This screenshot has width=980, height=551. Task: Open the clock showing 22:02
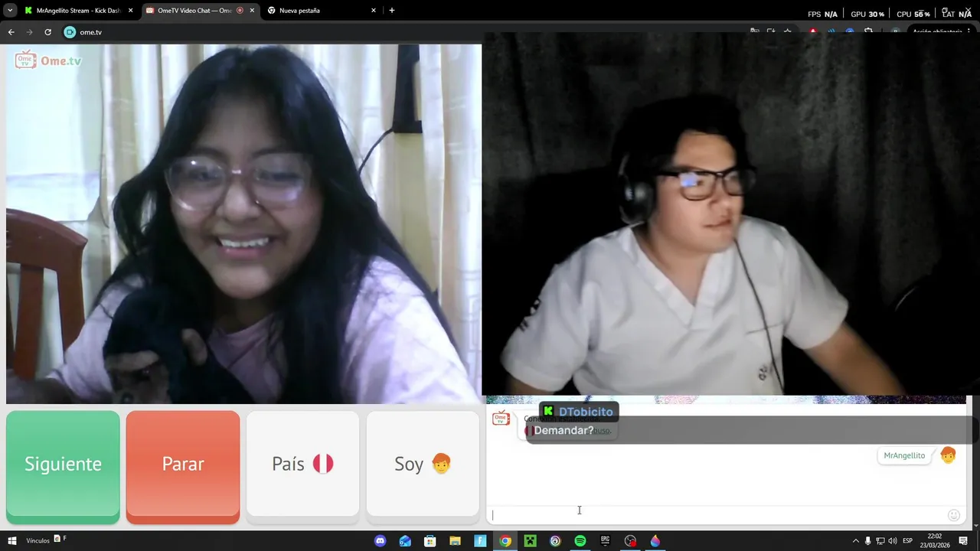(x=935, y=541)
